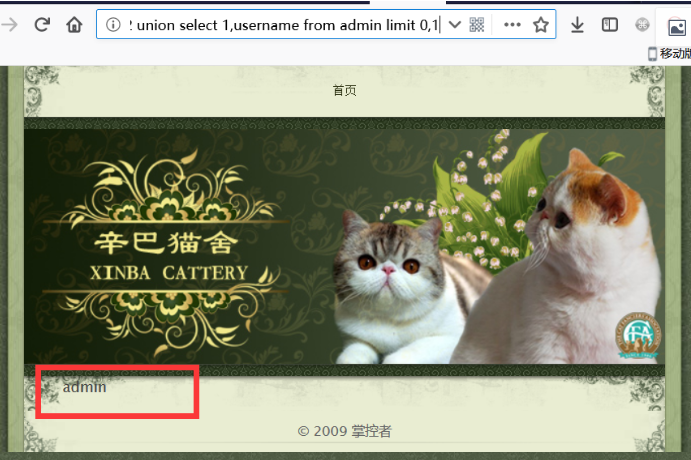This screenshot has width=691, height=460.
Task: Expand the address bar history dropdown
Action: pos(455,25)
